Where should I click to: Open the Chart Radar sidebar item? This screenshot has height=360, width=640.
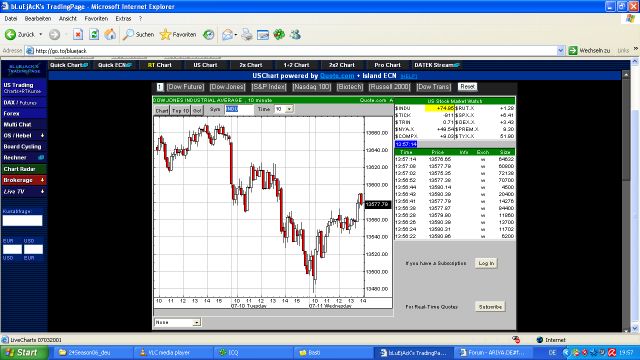[x=24, y=169]
